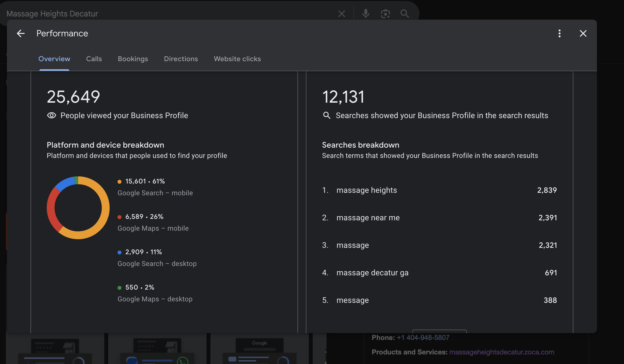Click the magnifier search button in search bar
The image size is (624, 364).
[x=405, y=14]
